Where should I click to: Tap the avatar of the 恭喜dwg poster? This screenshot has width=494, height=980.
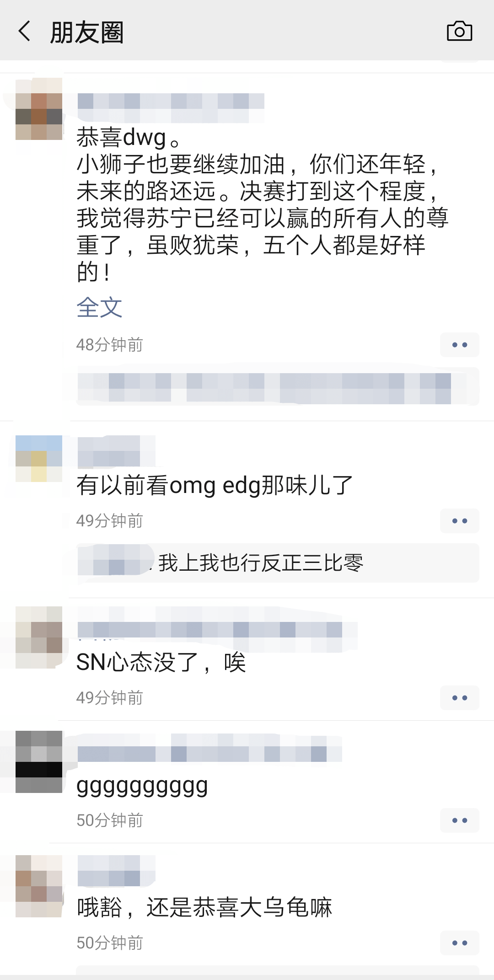coord(39,109)
